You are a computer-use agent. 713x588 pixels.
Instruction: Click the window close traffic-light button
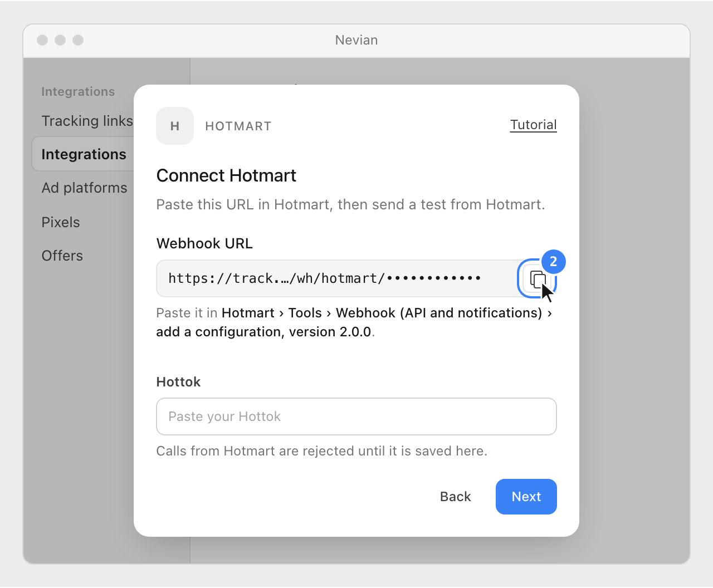tap(42, 40)
